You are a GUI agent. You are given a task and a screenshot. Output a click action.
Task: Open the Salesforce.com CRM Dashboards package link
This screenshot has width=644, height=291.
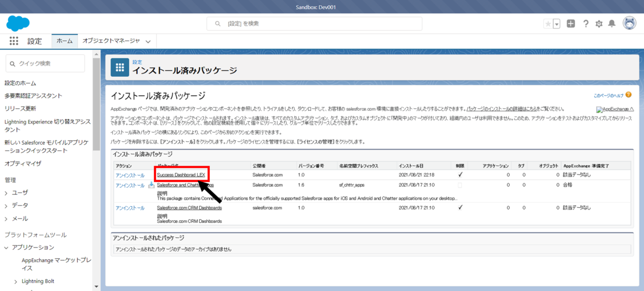tap(189, 207)
